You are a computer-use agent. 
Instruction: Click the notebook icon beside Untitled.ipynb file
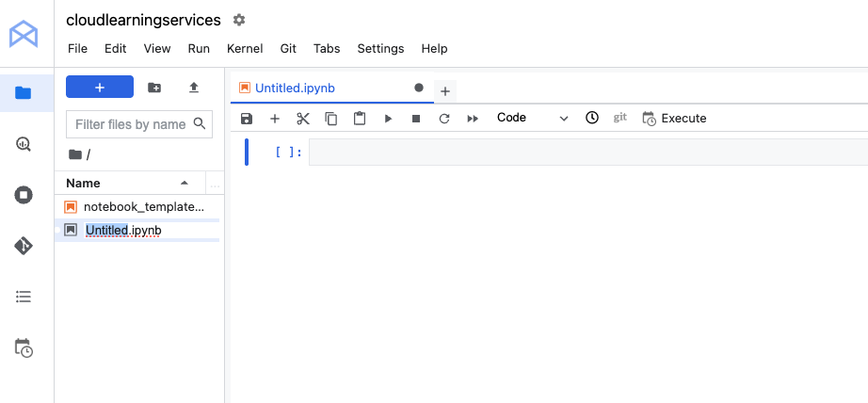71,230
